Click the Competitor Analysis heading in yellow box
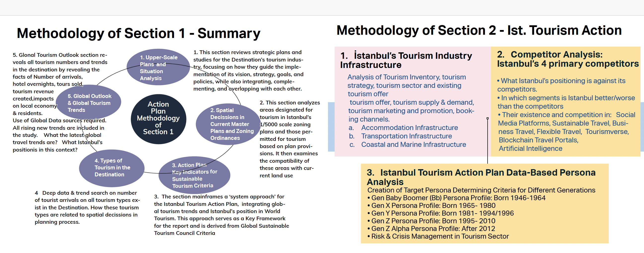This screenshot has width=644, height=253. 567,59
